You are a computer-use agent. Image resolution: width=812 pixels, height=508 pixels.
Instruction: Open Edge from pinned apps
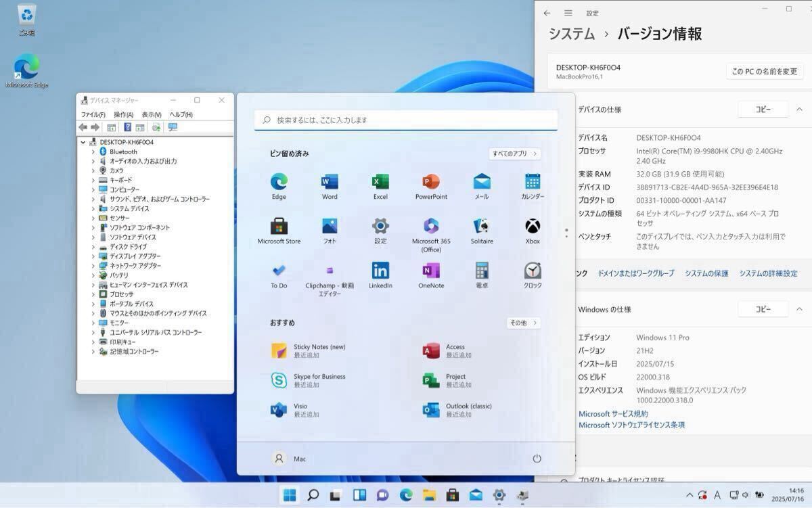point(279,187)
